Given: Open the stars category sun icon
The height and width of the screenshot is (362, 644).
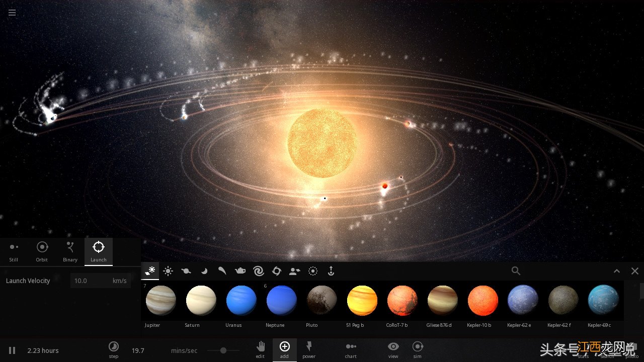Looking at the screenshot, I should coord(168,271).
